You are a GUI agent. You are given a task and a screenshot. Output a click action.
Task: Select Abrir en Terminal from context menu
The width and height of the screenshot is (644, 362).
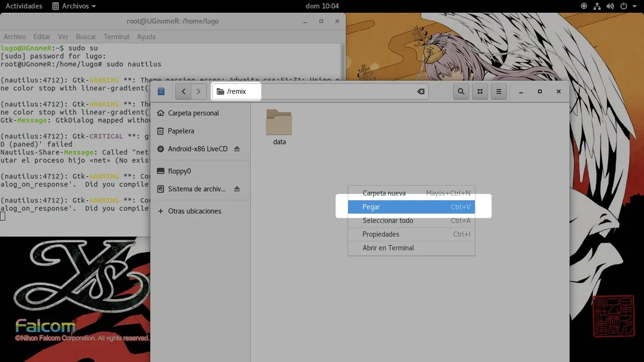[x=388, y=247]
